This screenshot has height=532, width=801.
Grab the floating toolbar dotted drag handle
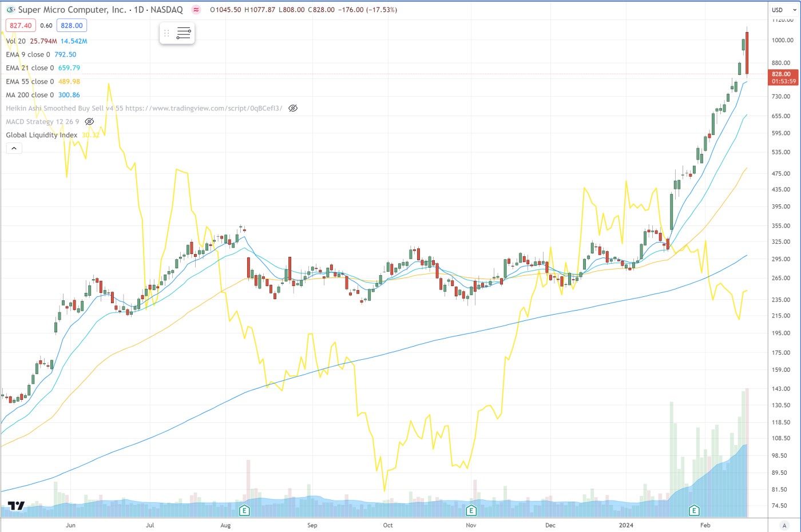pyautogui.click(x=166, y=33)
